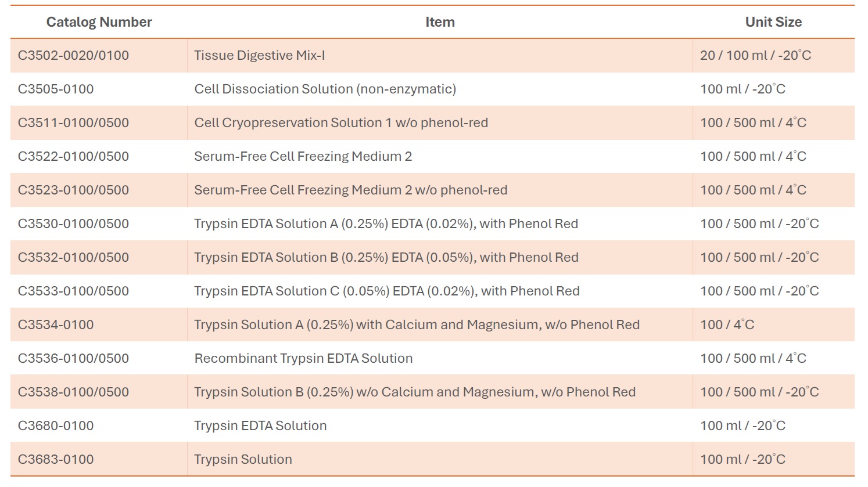868x487 pixels.
Task: Click the Item column header
Action: click(x=440, y=22)
